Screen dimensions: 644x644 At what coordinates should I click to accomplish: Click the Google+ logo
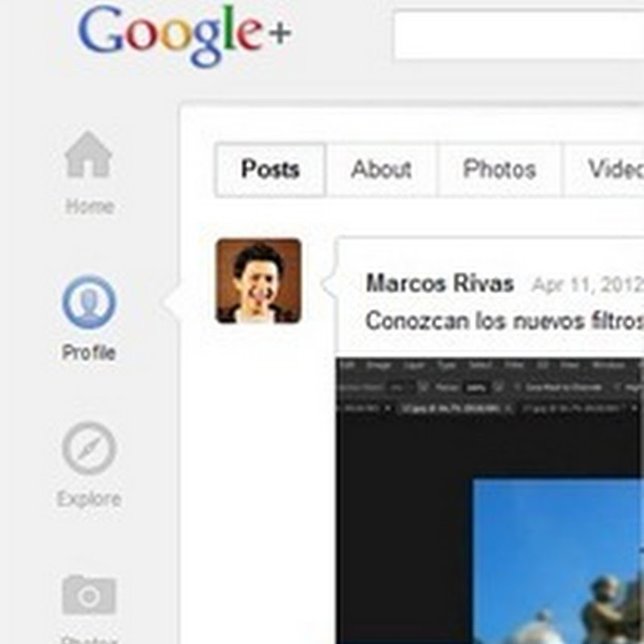(x=184, y=36)
